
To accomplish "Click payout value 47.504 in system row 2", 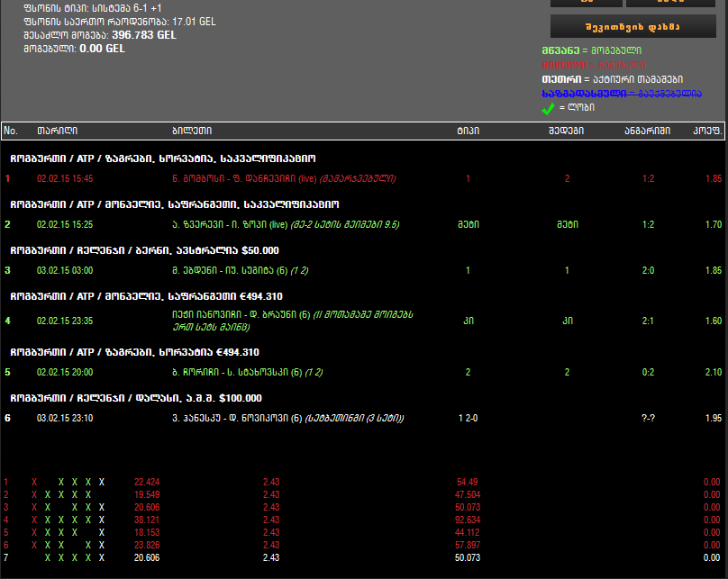I will click(x=468, y=494).
